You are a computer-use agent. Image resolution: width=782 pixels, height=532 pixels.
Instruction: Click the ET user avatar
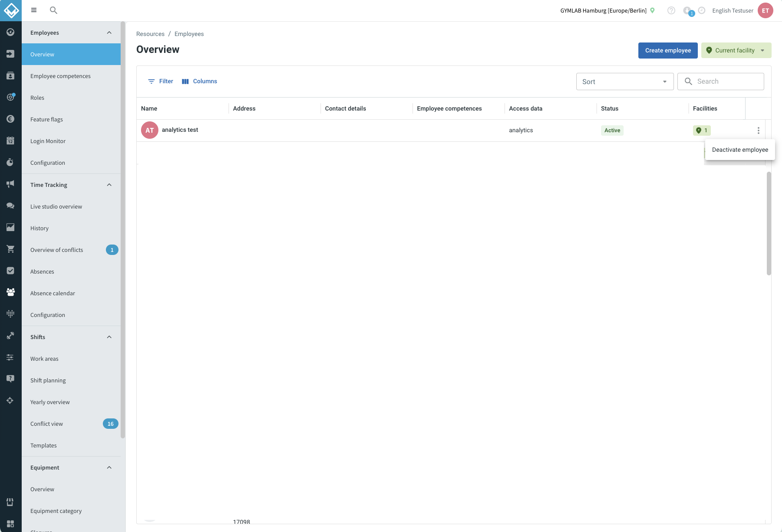click(766, 10)
